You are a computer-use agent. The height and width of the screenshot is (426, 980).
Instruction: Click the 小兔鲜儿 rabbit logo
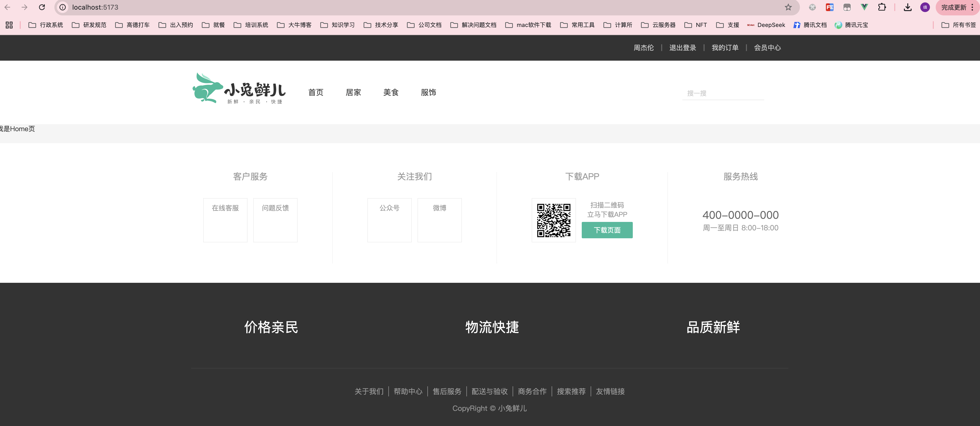point(239,88)
